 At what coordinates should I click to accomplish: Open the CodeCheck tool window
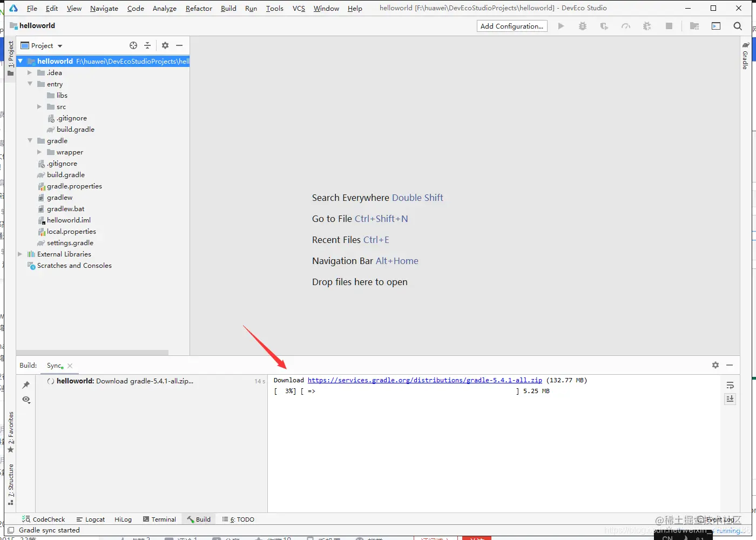point(43,519)
